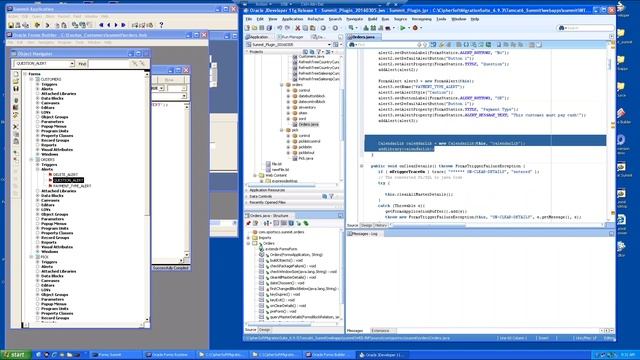Go to last record in Summit Application toolbar
This screenshot has width=640, height=360.
(x=123, y=25)
